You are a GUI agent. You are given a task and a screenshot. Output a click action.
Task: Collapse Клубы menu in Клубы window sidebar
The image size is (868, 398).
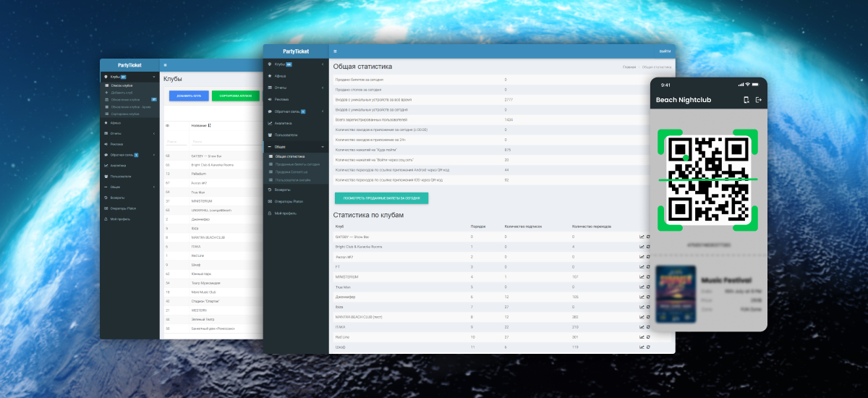click(x=129, y=76)
